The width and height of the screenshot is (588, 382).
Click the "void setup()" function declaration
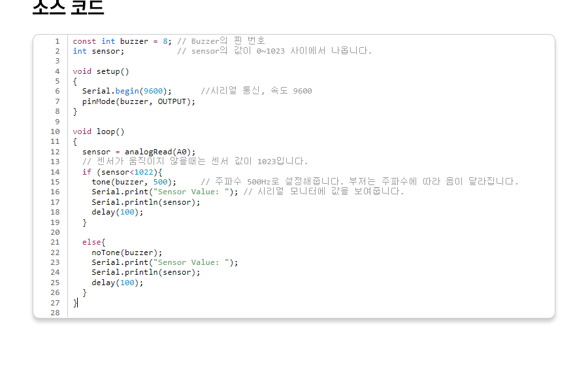101,71
